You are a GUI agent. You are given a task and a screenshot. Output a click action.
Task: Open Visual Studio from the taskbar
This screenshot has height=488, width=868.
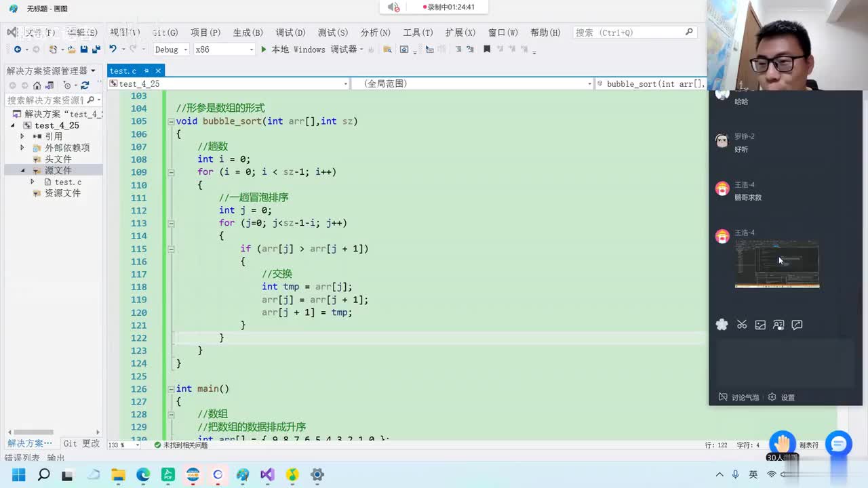[267, 474]
